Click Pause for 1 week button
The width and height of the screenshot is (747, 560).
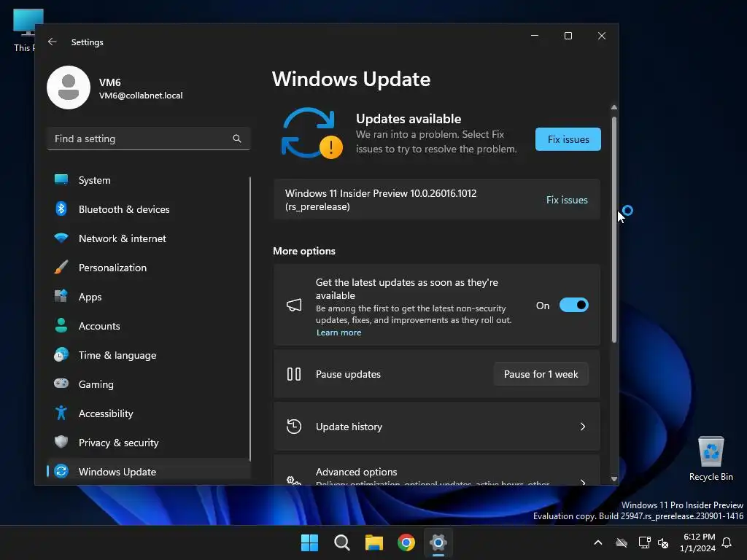[541, 374]
